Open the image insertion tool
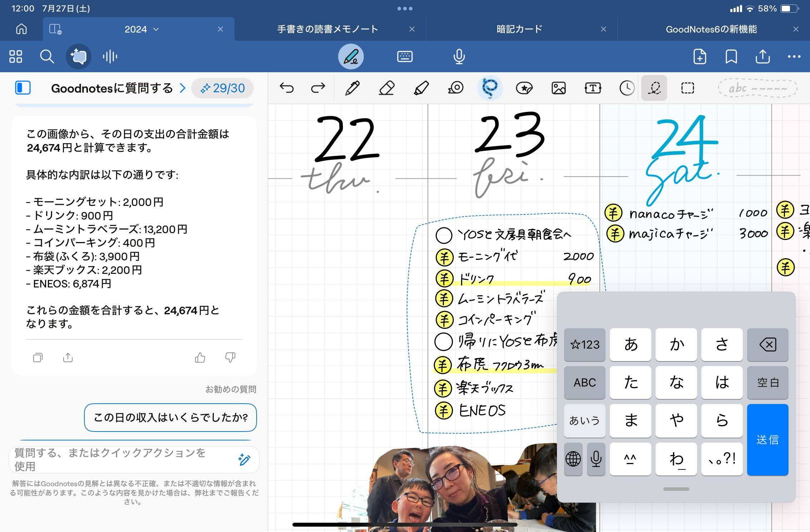The image size is (810, 532). tap(559, 88)
